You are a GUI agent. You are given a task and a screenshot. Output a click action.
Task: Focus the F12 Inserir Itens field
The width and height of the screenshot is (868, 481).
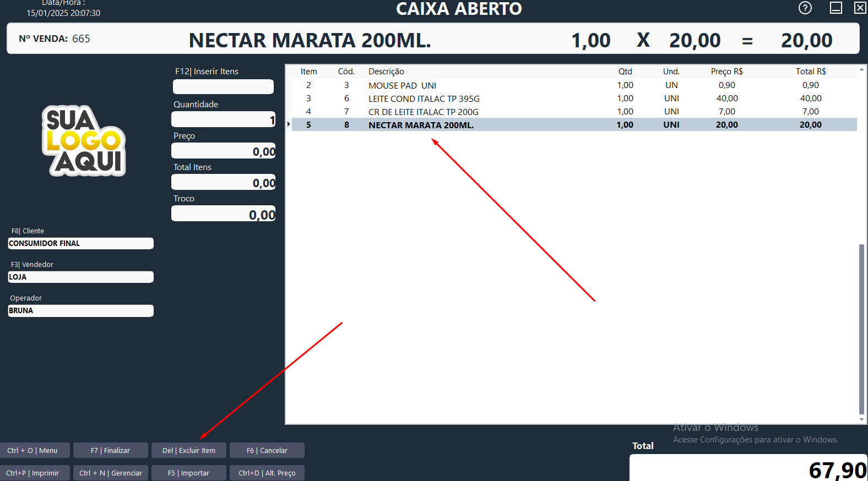tap(223, 86)
